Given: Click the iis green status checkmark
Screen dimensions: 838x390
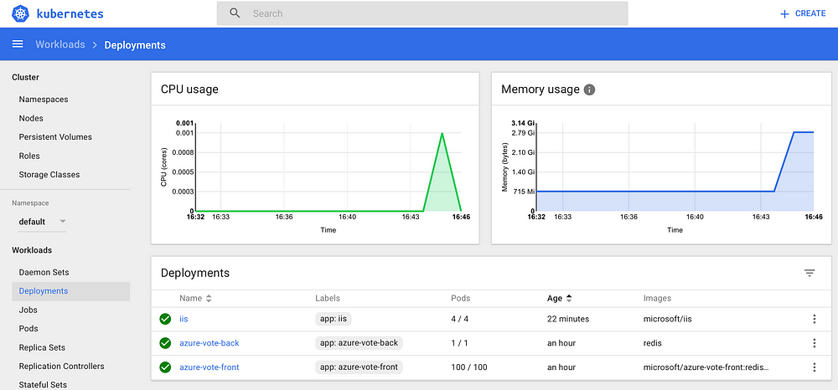Looking at the screenshot, I should pos(165,319).
